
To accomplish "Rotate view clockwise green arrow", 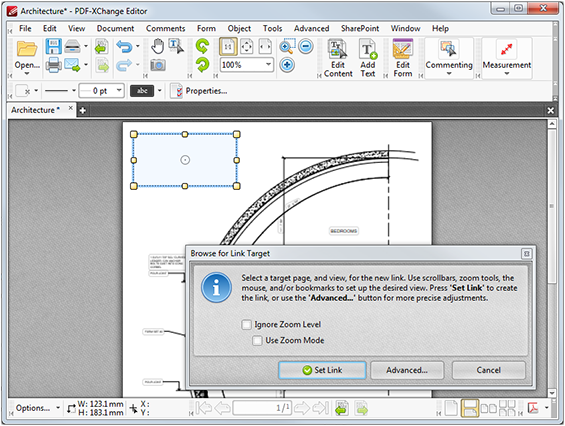I will pos(203,65).
